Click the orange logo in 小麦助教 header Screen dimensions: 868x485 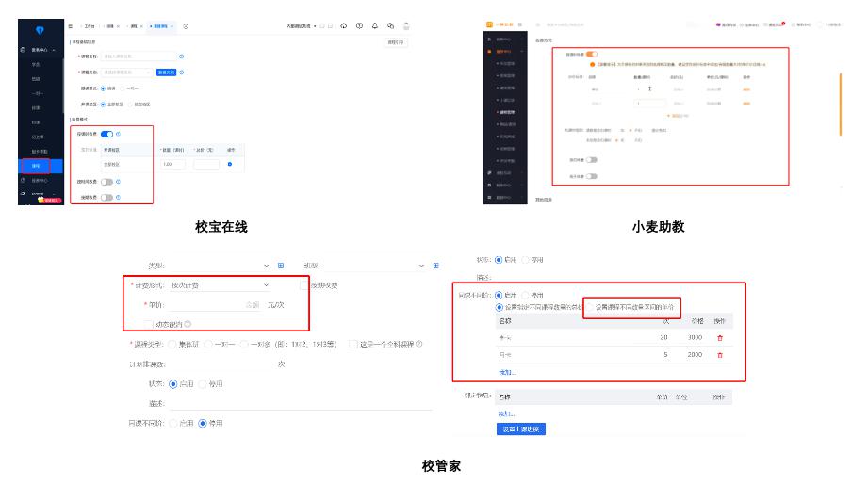(x=489, y=24)
